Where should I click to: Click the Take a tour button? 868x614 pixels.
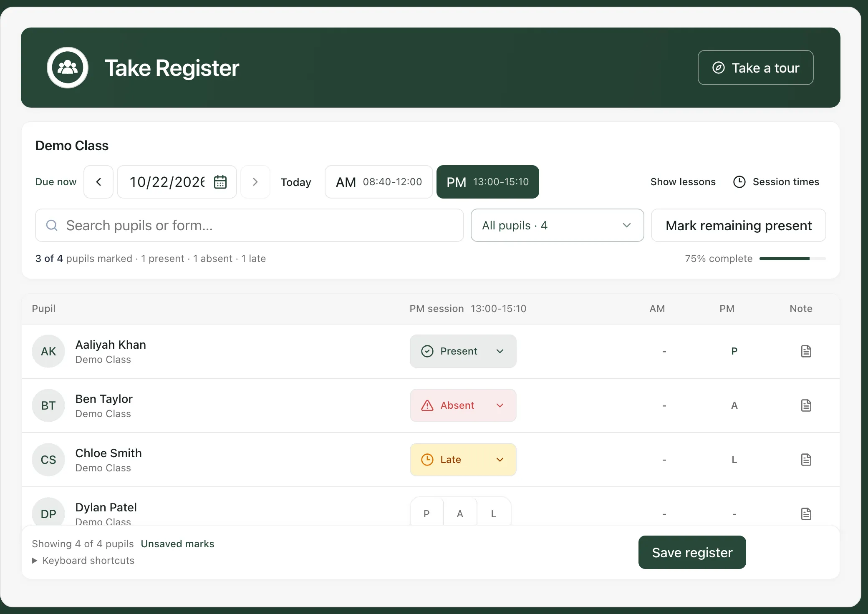(x=755, y=68)
